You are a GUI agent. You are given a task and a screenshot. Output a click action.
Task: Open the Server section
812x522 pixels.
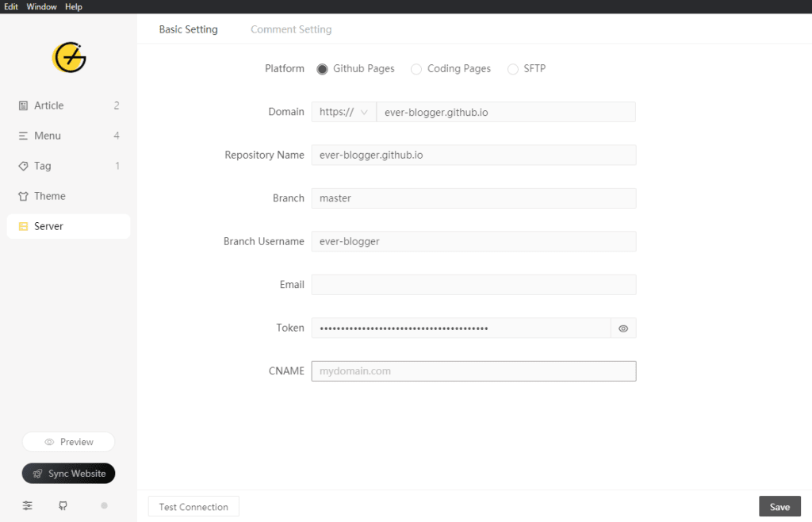pos(68,226)
